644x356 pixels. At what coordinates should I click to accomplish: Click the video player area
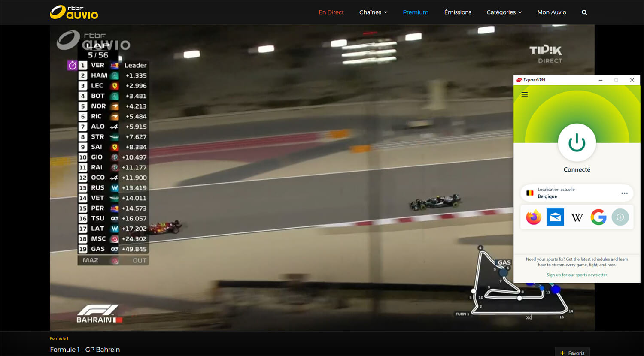pyautogui.click(x=322, y=178)
